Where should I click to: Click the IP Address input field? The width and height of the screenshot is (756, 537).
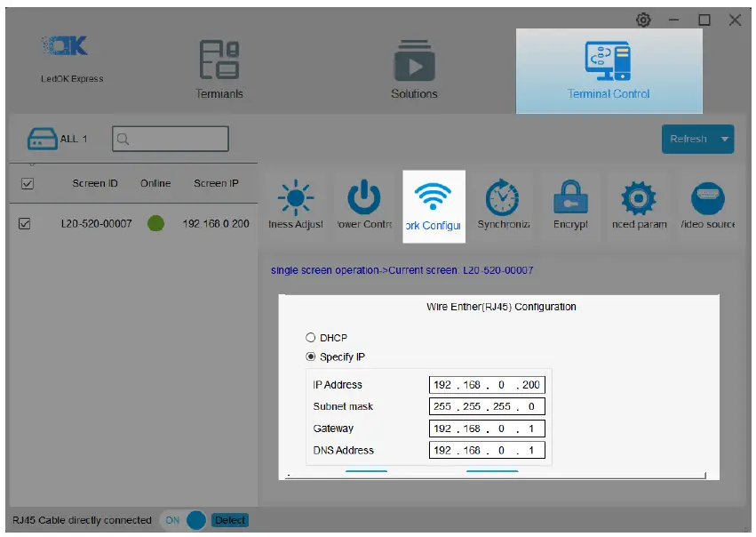click(x=487, y=384)
